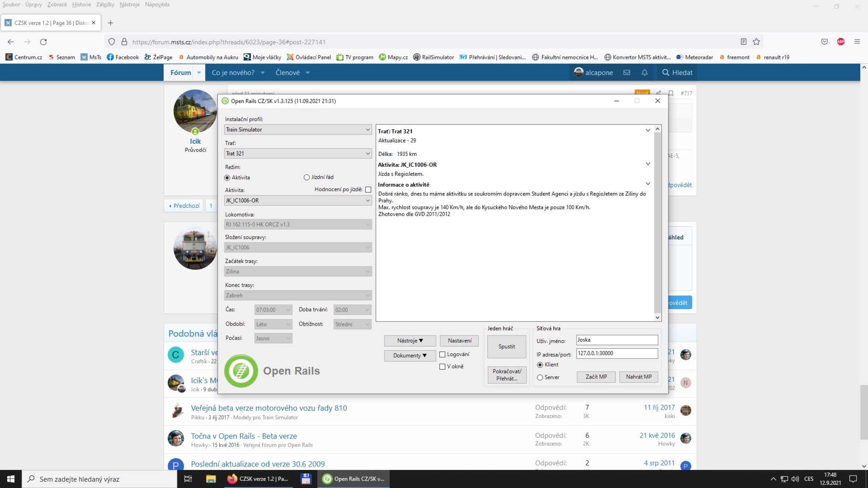Open File Explorer from the taskbar
Image resolution: width=868 pixels, height=488 pixels.
(211, 479)
